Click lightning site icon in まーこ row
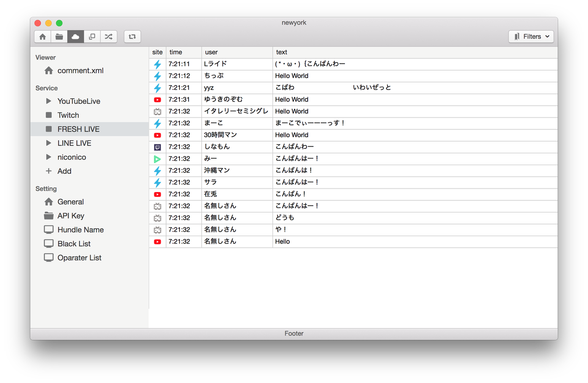The height and width of the screenshot is (383, 588). [x=157, y=123]
